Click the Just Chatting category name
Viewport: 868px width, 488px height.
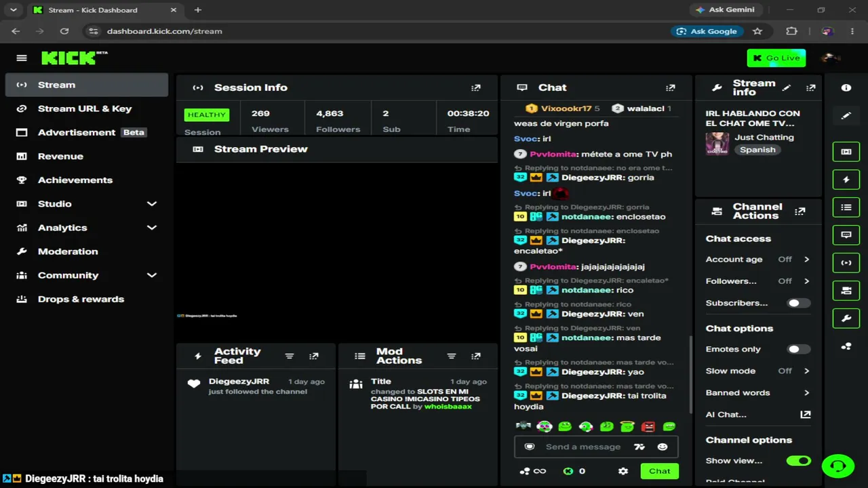[764, 137]
